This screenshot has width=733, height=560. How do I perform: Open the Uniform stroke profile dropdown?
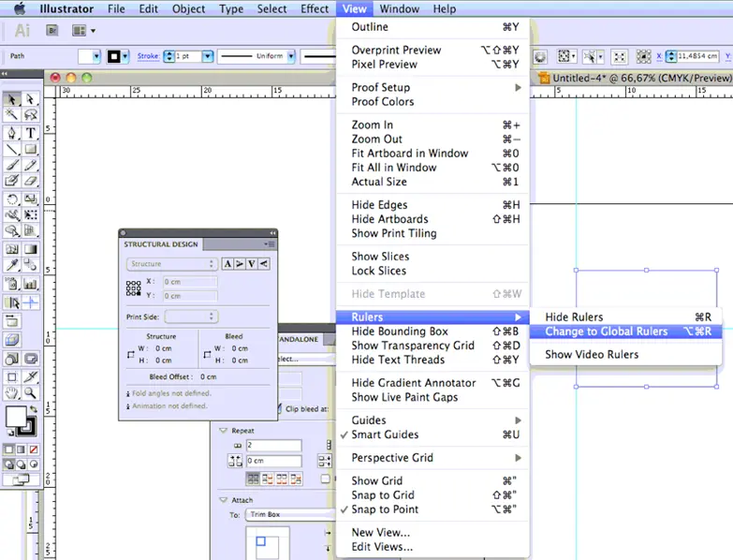pos(291,56)
